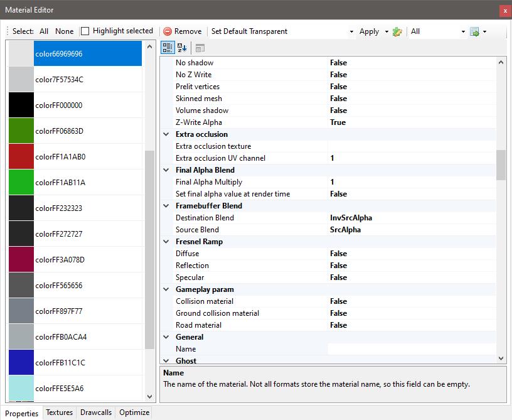Viewport: 512px width, 420px height.
Task: Collapse the Extra occlusion section
Action: [166, 134]
